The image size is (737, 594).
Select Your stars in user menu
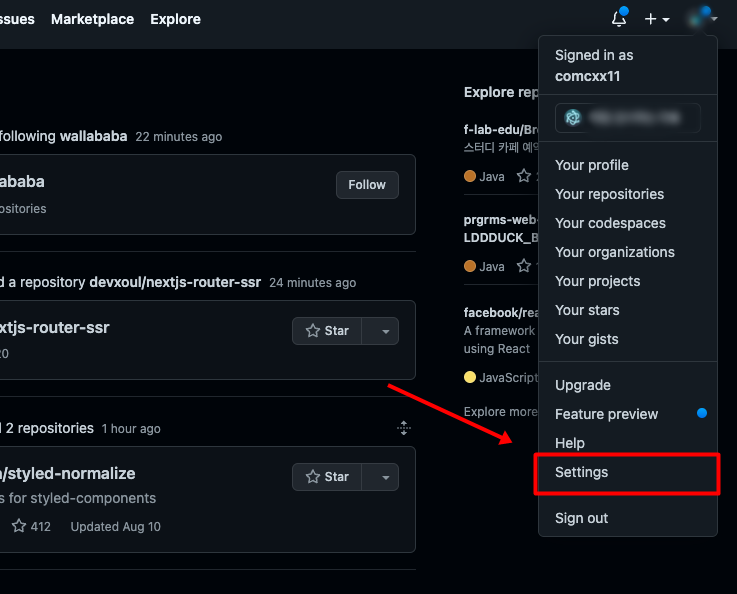pyautogui.click(x=627, y=310)
